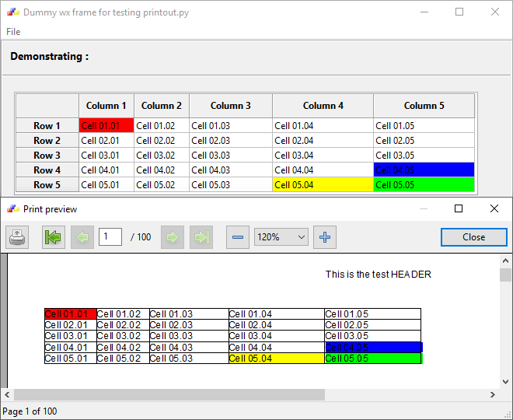Select the Row 3 row label
Image resolution: width=513 pixels, height=420 pixels.
[47, 156]
